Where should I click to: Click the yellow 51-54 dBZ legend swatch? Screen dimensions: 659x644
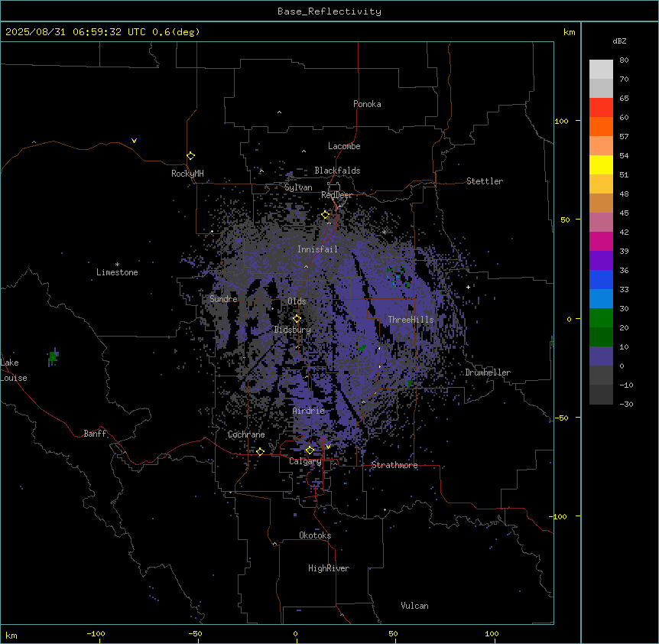(601, 164)
